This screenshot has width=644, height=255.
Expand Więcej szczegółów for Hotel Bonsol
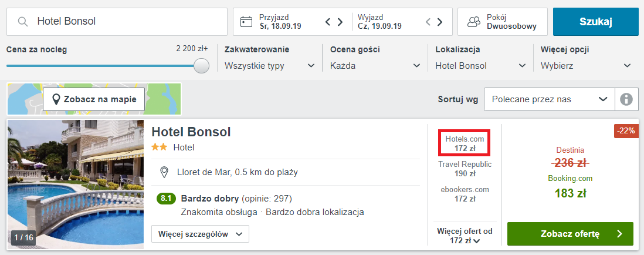(x=200, y=234)
